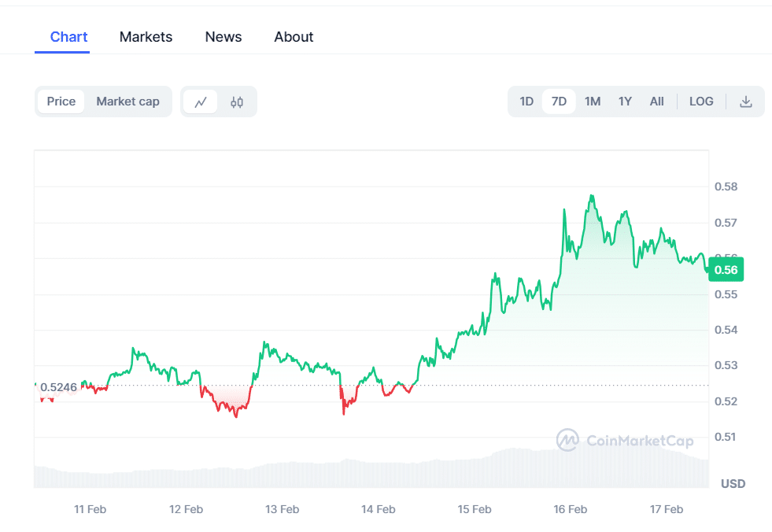Screen dimensions: 772x532
Task: Select the 1M time range
Action: pos(592,101)
